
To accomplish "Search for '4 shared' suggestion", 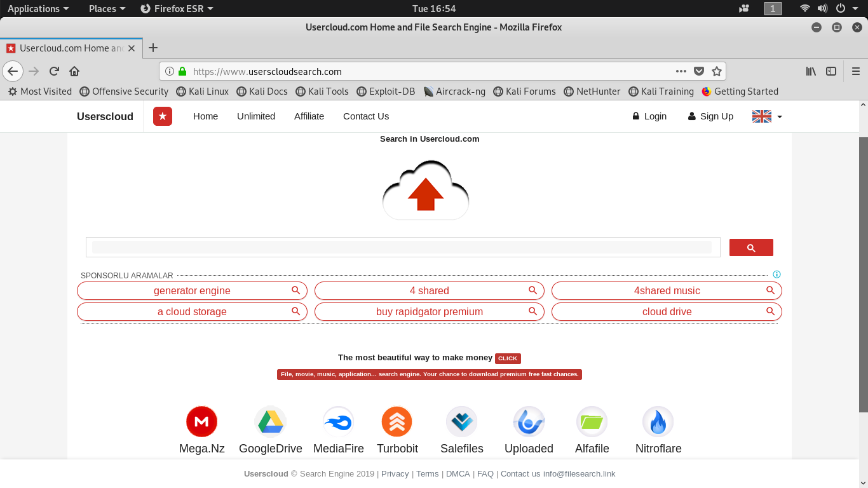I will [430, 291].
